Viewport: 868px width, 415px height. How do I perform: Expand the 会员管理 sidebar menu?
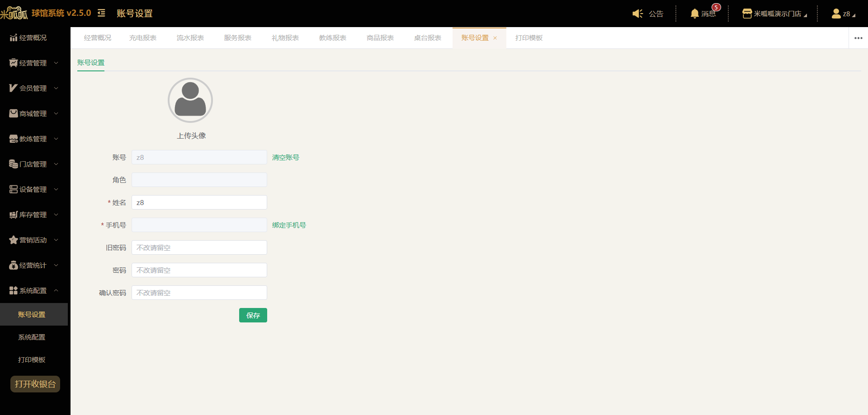pos(34,88)
